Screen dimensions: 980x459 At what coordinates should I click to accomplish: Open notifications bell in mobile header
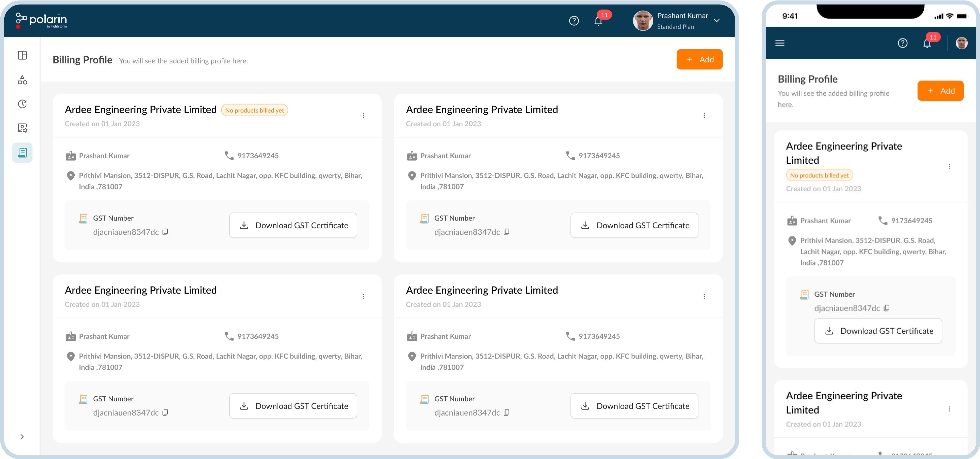pos(927,43)
